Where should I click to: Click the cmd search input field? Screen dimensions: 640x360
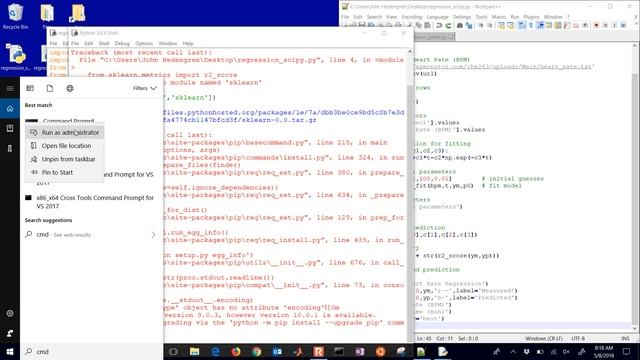[x=91, y=351]
